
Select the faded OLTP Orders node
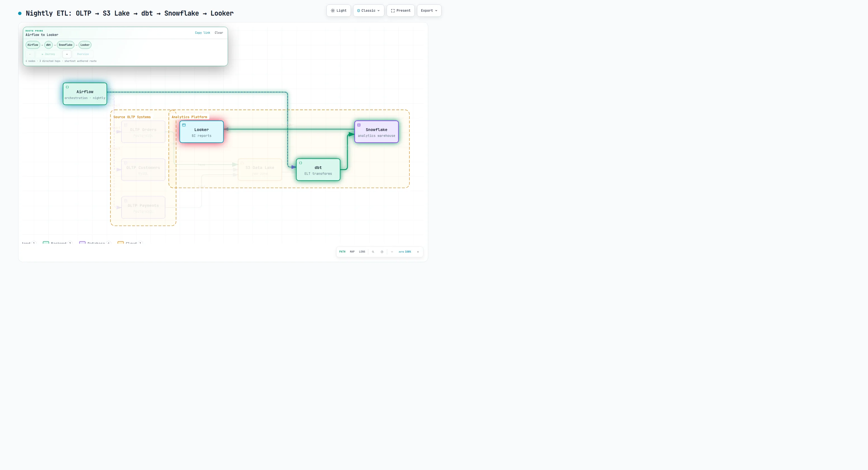tap(143, 132)
